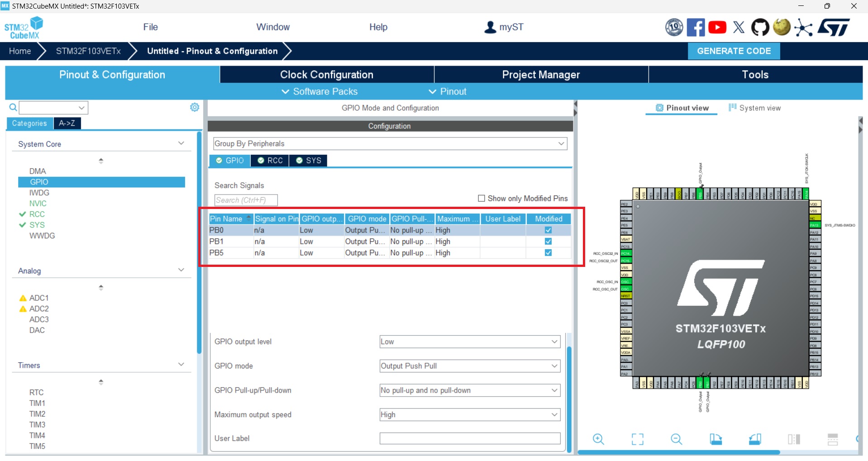Click the User Label input field

[470, 438]
